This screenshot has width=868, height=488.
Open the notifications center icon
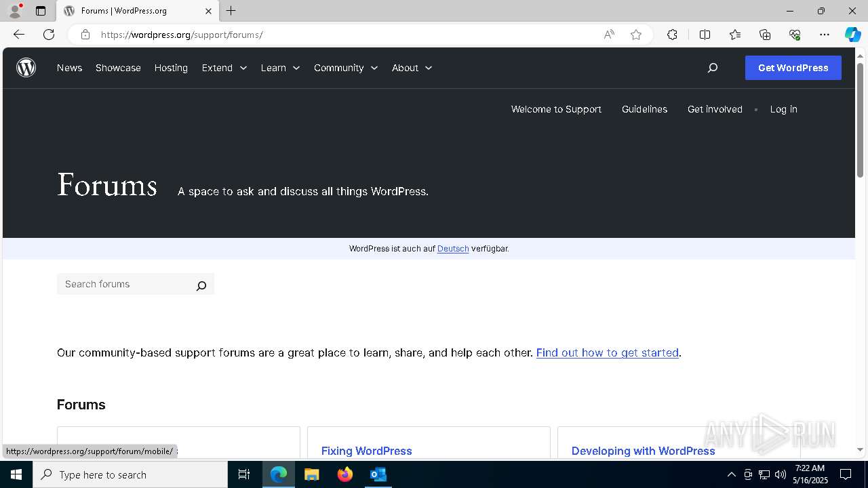tap(846, 474)
